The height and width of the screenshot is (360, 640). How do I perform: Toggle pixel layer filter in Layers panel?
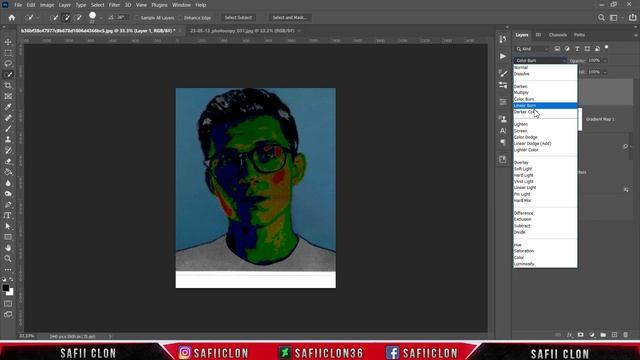point(557,49)
